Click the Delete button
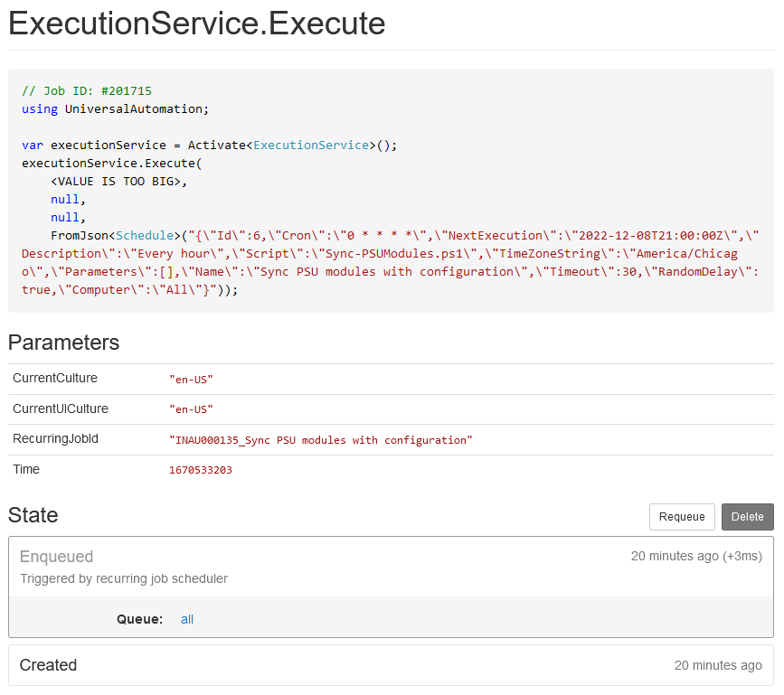The width and height of the screenshot is (784, 695). click(x=747, y=516)
